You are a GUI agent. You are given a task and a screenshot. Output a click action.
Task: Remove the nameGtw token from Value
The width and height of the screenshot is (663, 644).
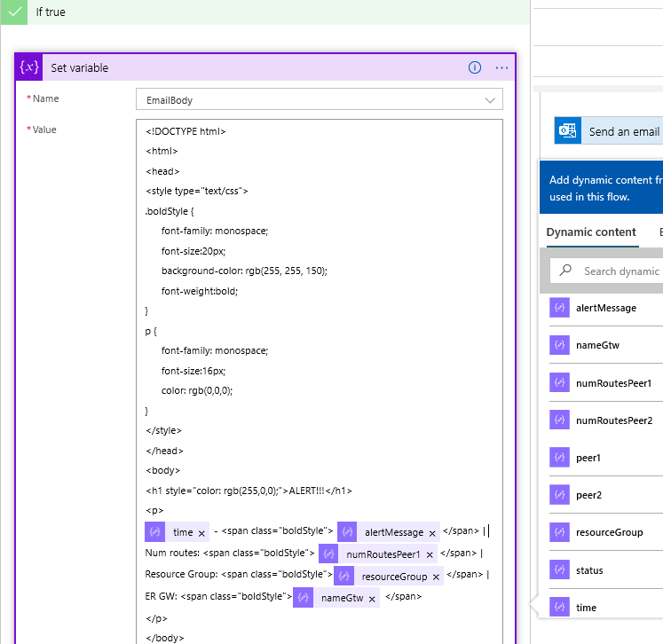(372, 599)
